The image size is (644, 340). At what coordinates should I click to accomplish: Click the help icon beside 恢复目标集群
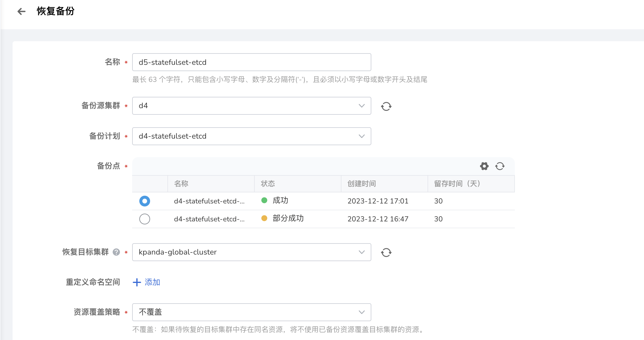pos(116,252)
